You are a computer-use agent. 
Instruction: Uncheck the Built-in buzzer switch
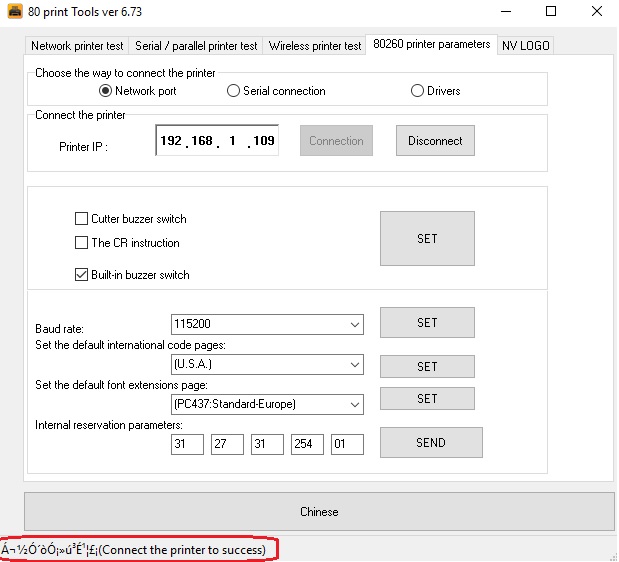click(x=82, y=275)
